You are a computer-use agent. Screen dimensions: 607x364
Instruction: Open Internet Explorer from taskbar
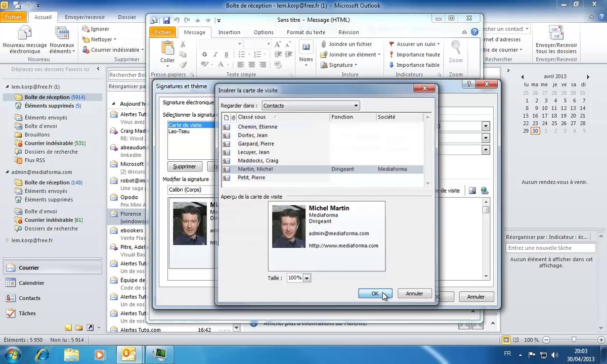point(42,354)
